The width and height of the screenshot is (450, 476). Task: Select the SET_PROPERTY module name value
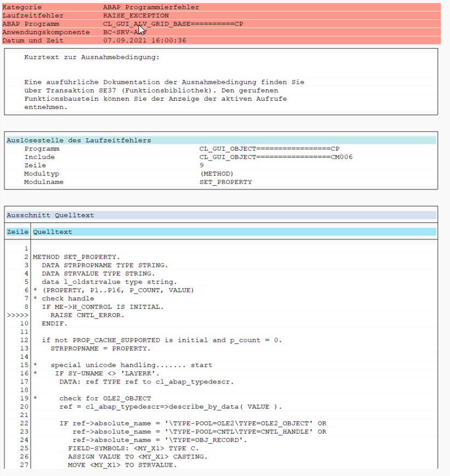pyautogui.click(x=226, y=182)
